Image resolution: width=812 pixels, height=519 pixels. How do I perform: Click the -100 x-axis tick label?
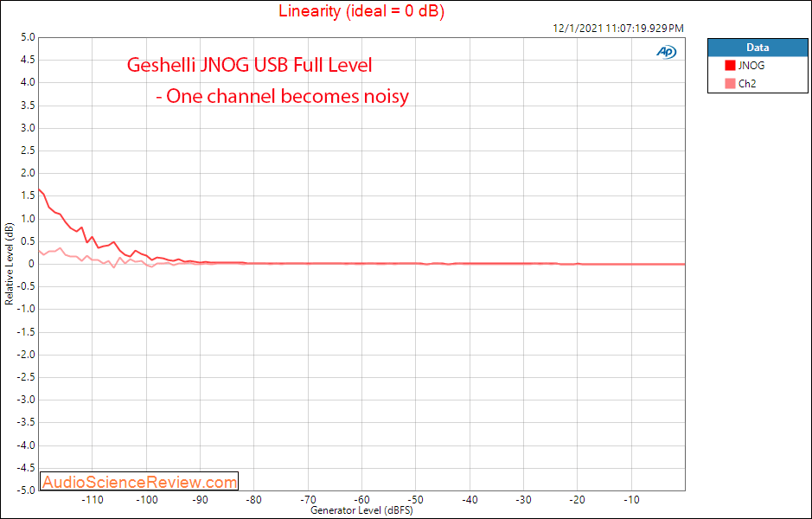pyautogui.click(x=146, y=500)
